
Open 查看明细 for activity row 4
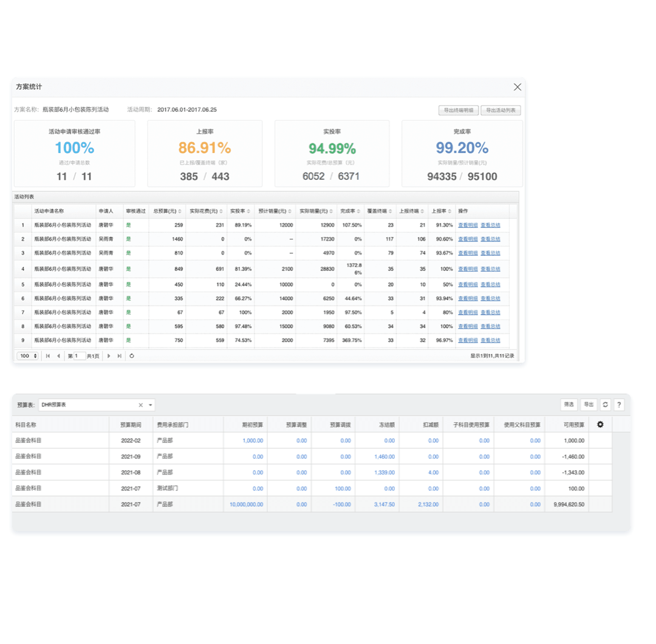coord(468,269)
